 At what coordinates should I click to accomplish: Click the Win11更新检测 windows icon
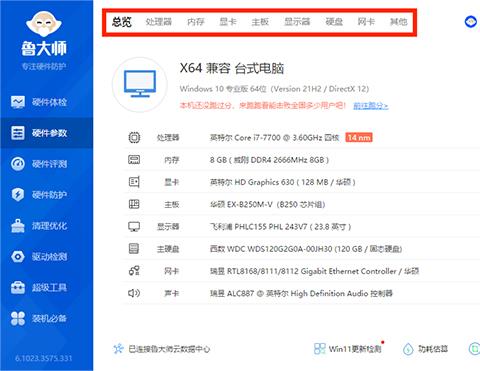[319, 349]
